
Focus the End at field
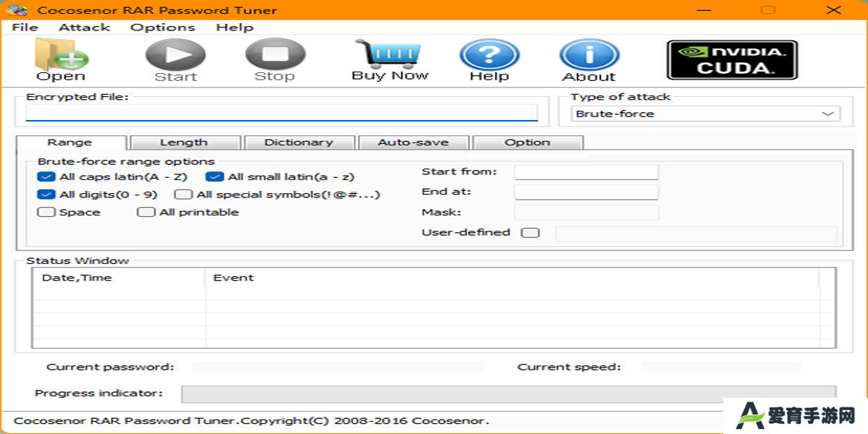587,192
